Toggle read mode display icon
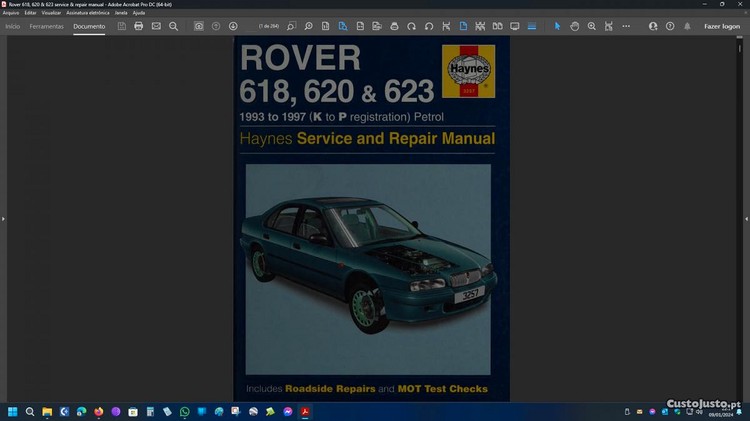Viewport: 750px width, 421px height. click(515, 26)
